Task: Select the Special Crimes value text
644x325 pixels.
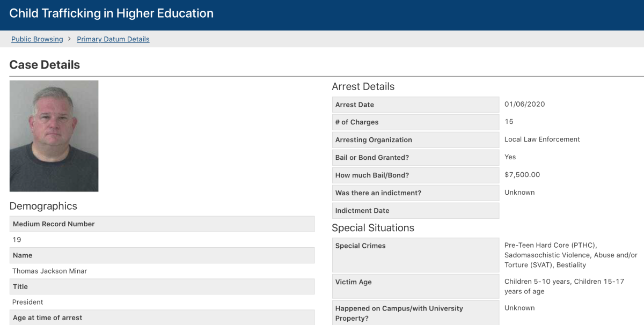Action: [x=571, y=255]
